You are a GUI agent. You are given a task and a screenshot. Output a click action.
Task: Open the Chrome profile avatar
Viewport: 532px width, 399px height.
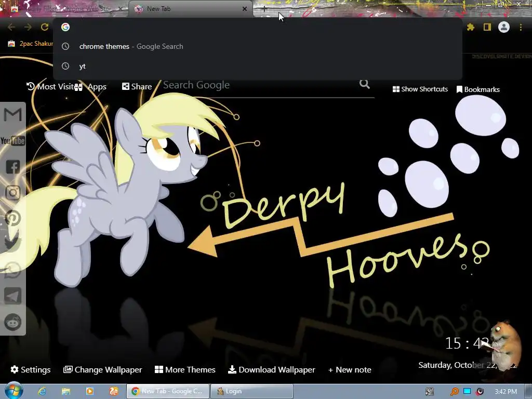tap(504, 27)
